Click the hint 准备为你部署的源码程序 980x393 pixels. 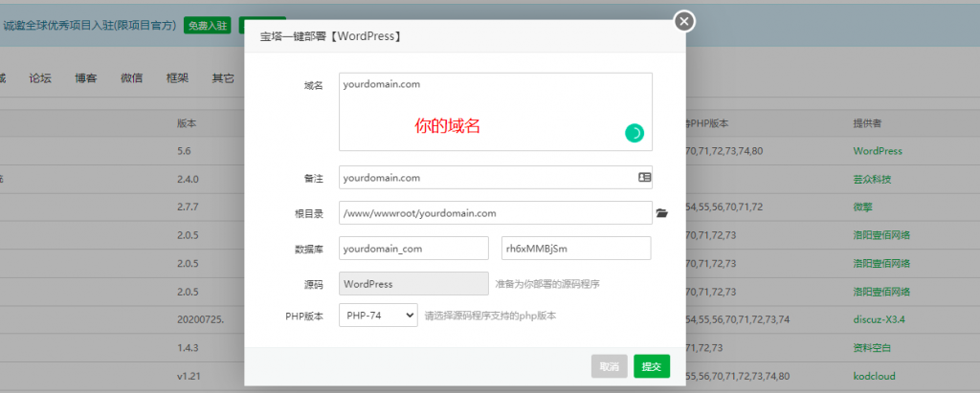[x=547, y=284]
